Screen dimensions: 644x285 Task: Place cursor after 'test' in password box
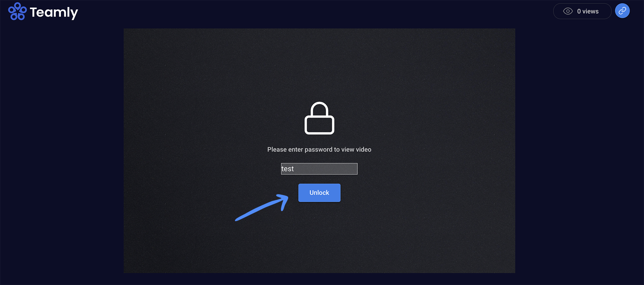pyautogui.click(x=294, y=169)
